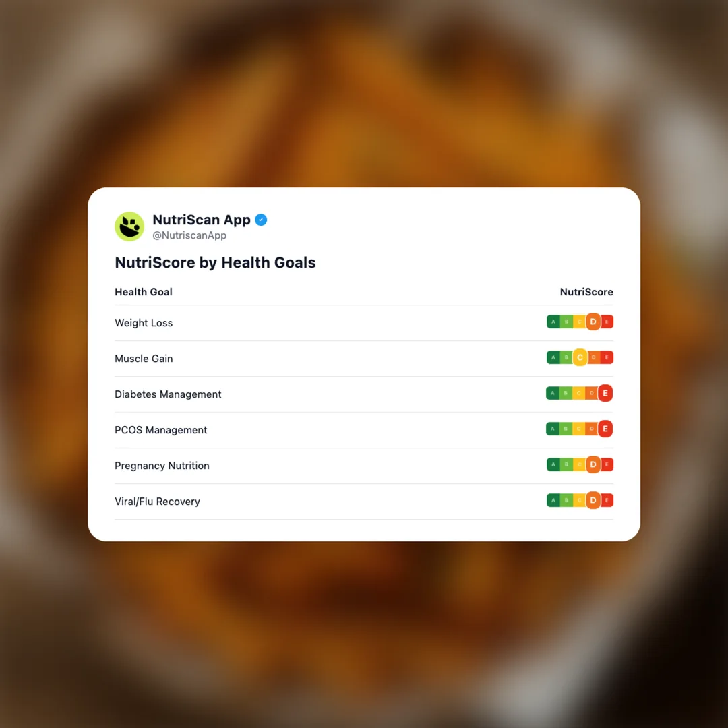Screen dimensions: 728x728
Task: Click the C swatch on Diabetes Management scale
Action: 580,393
